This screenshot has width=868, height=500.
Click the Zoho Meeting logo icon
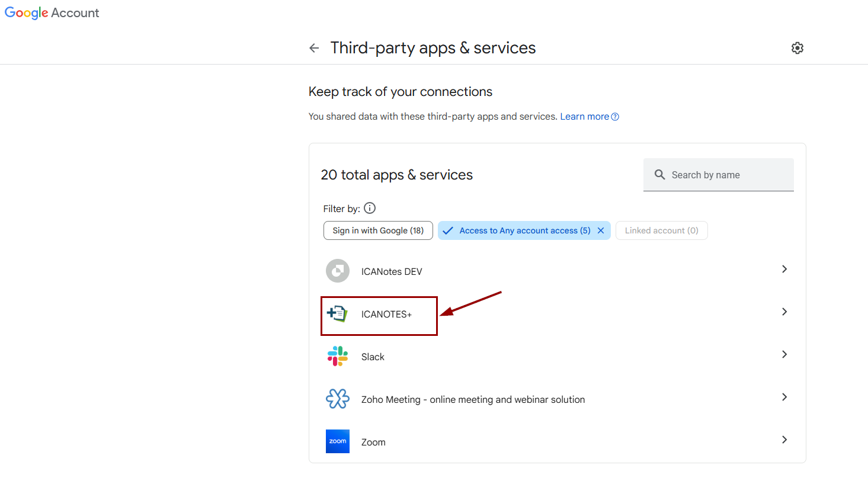click(x=338, y=399)
